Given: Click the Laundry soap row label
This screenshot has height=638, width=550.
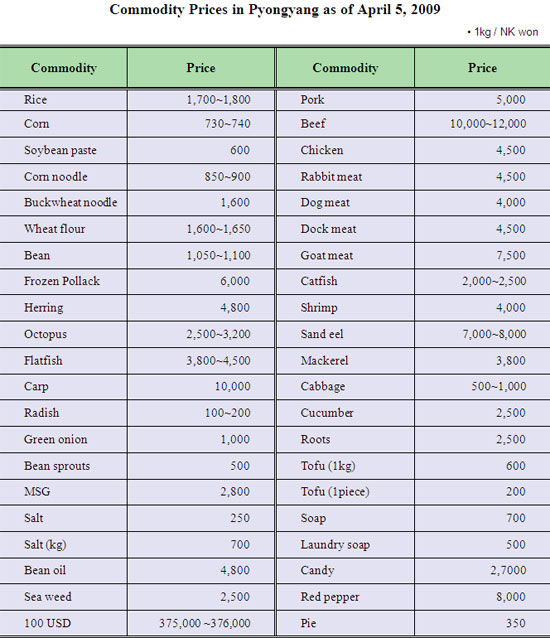Looking at the screenshot, I should (x=335, y=544).
